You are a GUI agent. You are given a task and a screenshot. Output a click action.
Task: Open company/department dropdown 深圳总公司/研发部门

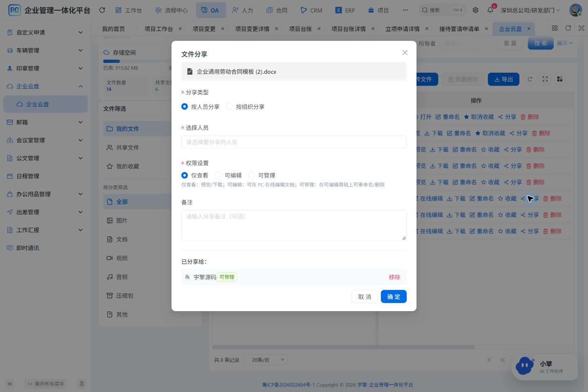coord(530,10)
